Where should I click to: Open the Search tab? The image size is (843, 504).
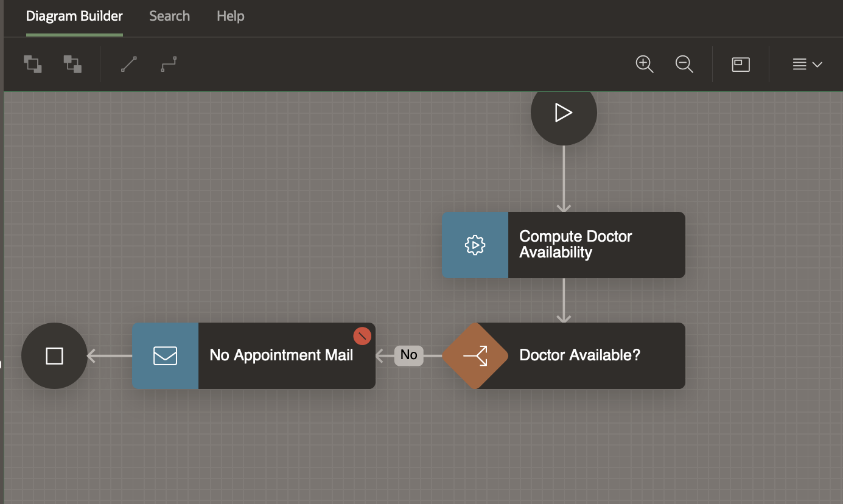coord(169,16)
